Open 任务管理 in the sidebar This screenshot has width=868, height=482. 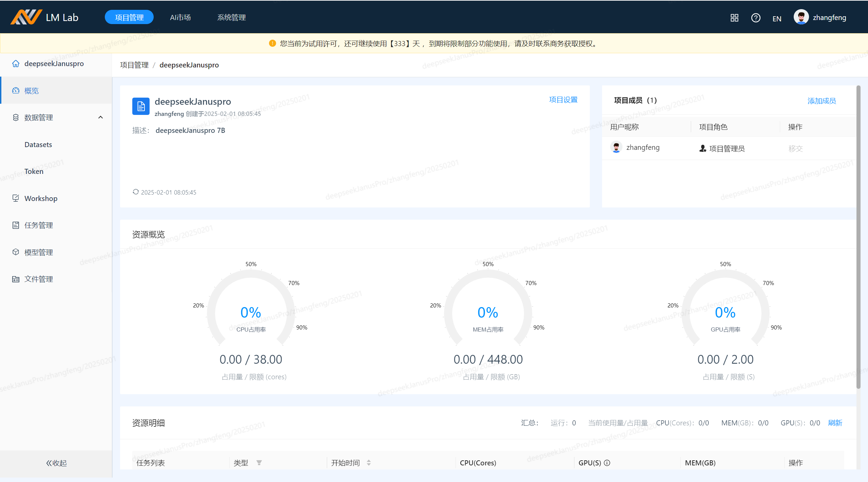[39, 225]
